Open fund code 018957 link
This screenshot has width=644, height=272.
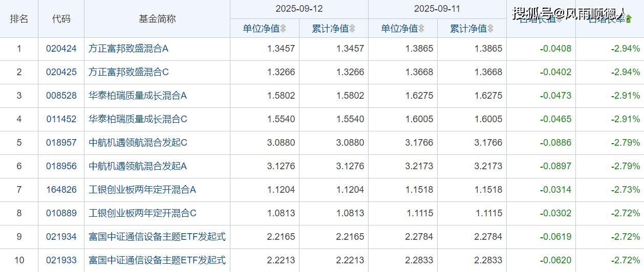tap(61, 143)
